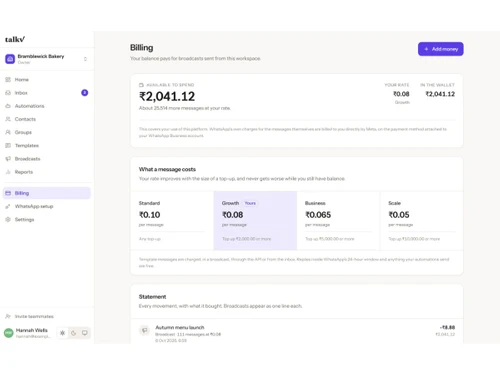
Task: Click the Add money button
Action: tap(441, 49)
